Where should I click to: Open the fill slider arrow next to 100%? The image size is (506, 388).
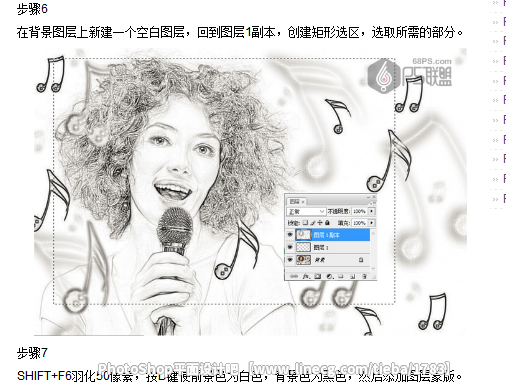point(371,223)
